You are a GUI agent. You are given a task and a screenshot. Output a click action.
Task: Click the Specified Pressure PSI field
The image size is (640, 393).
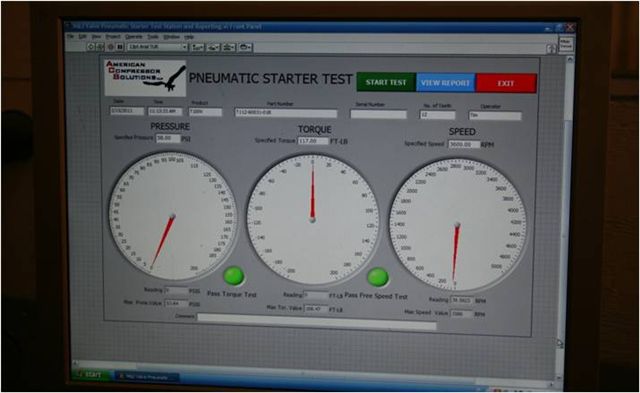[x=168, y=138]
